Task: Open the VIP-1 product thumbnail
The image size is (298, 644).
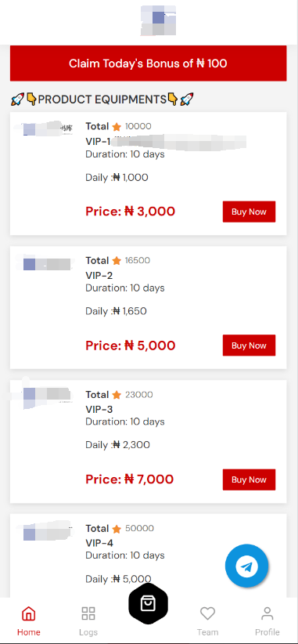Action: pos(45,128)
